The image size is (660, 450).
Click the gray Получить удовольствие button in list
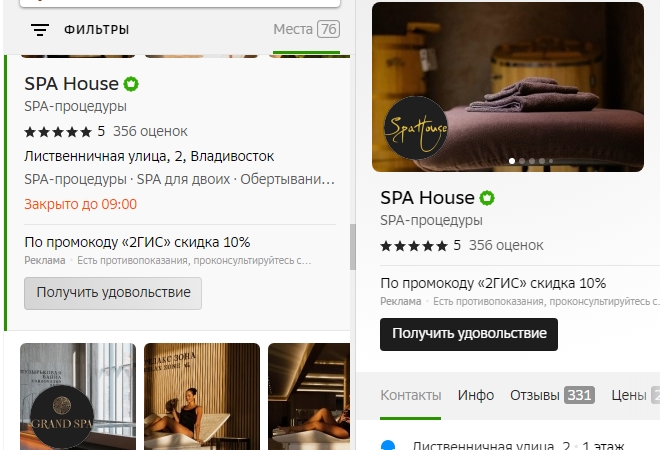pyautogui.click(x=113, y=293)
